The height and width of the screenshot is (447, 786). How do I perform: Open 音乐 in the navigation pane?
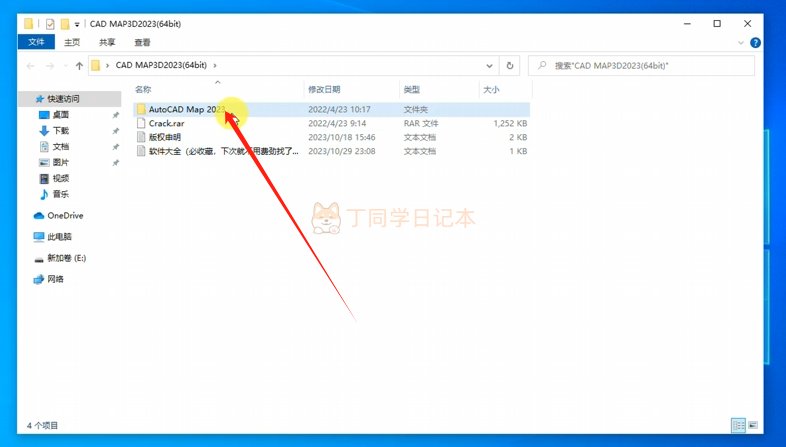61,194
